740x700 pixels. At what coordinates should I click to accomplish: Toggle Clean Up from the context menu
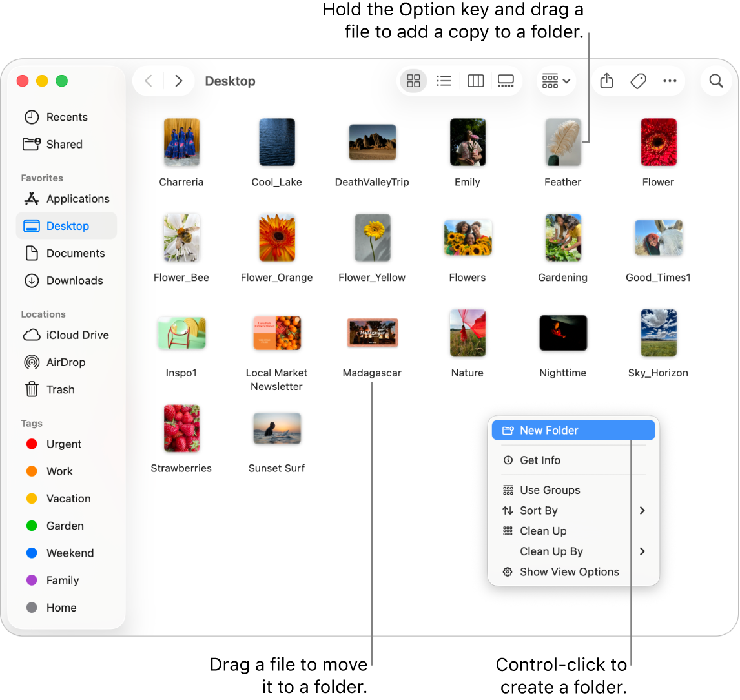point(542,531)
